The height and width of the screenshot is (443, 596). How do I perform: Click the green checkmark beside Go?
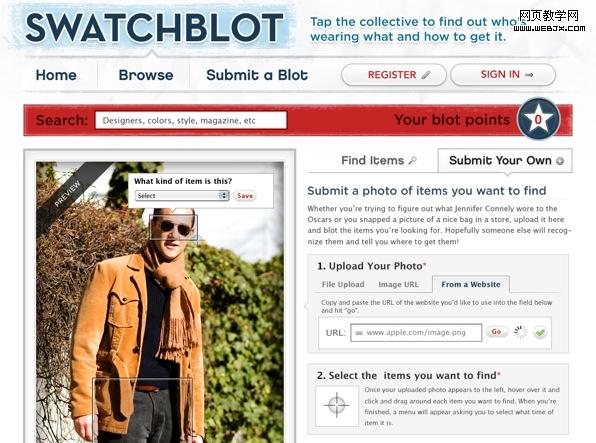coord(540,332)
